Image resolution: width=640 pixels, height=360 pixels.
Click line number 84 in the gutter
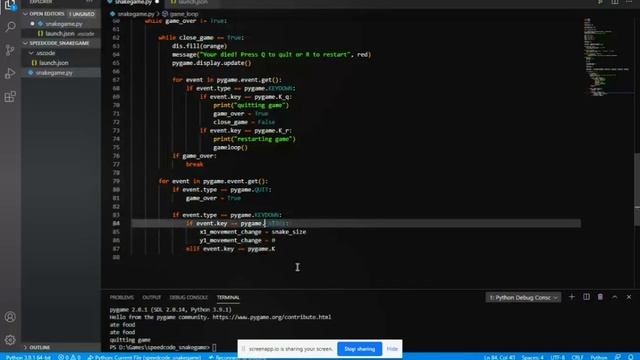pos(116,223)
